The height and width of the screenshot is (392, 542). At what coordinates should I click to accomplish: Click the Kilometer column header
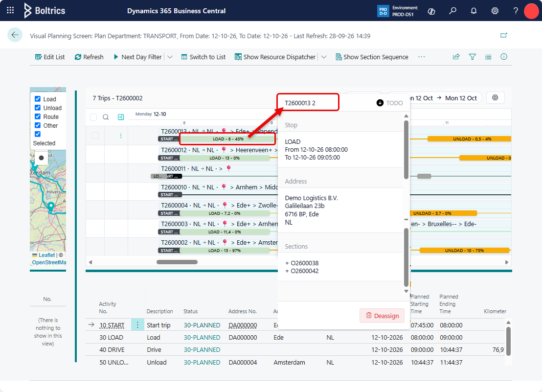tap(495, 311)
